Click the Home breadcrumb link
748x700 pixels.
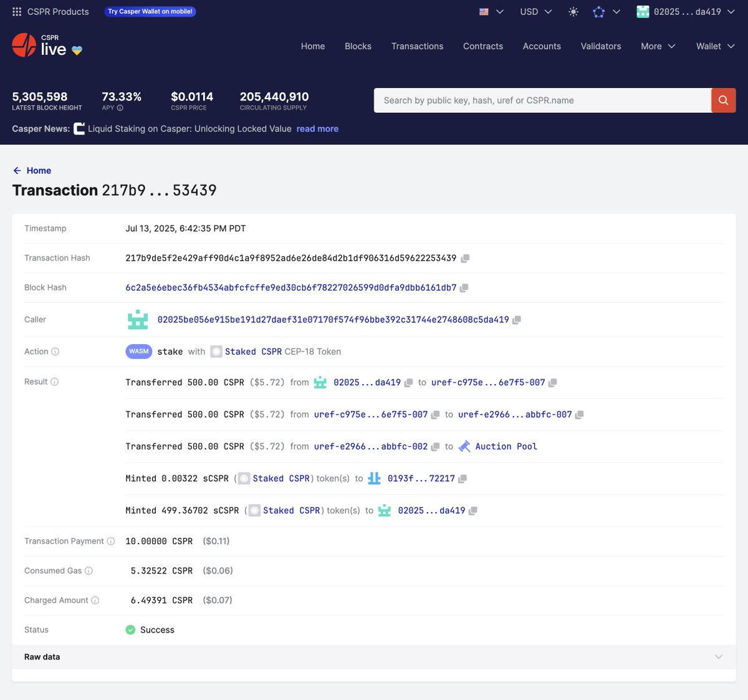39,171
